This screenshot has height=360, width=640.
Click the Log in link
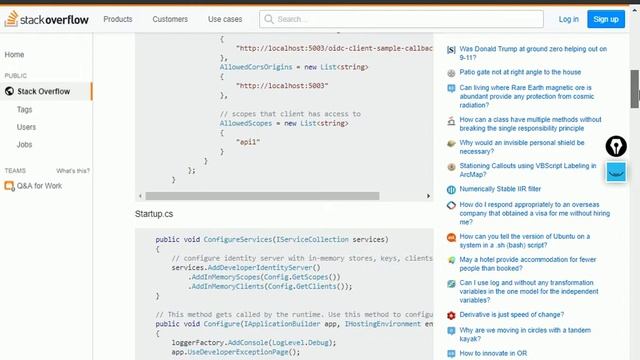click(569, 19)
